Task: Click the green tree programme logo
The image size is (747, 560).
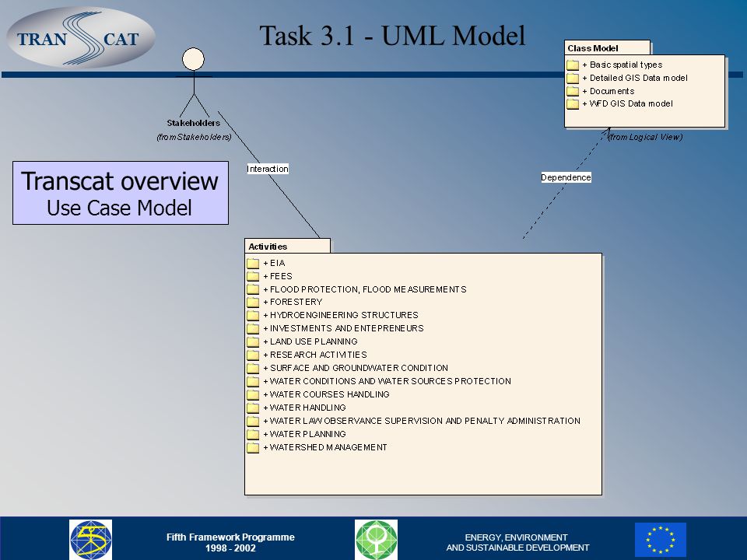Action: click(x=376, y=540)
